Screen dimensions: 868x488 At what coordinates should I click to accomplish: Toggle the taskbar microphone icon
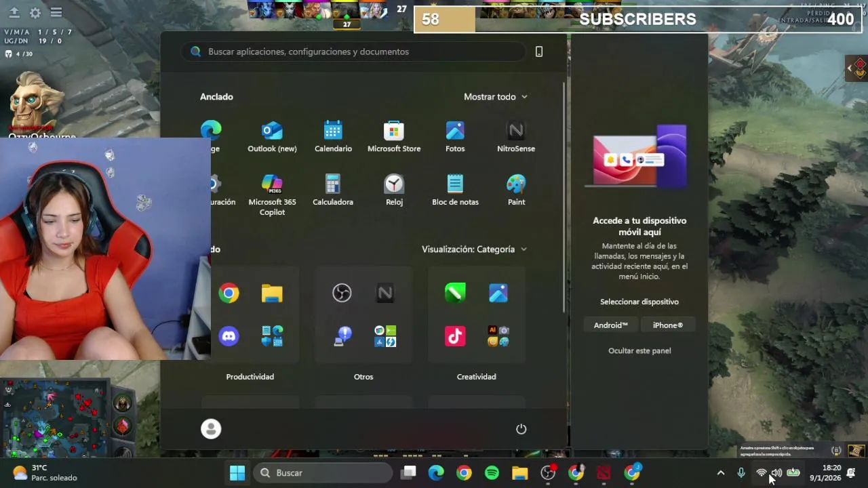(x=741, y=473)
